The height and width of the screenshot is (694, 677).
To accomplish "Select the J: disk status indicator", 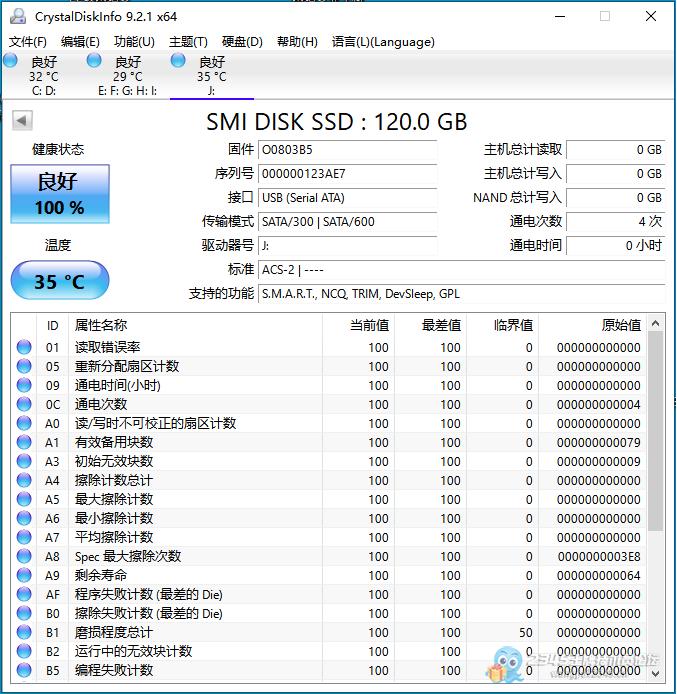I will point(178,60).
